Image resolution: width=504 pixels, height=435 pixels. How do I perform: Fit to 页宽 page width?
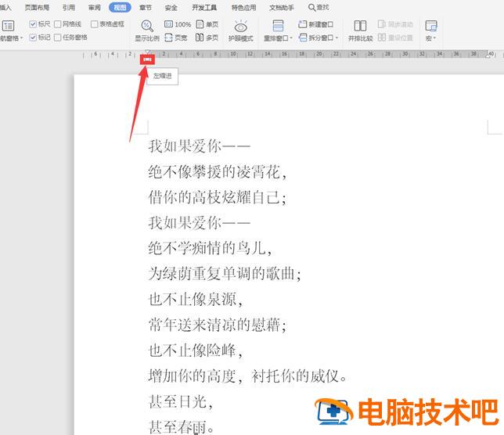pos(177,37)
